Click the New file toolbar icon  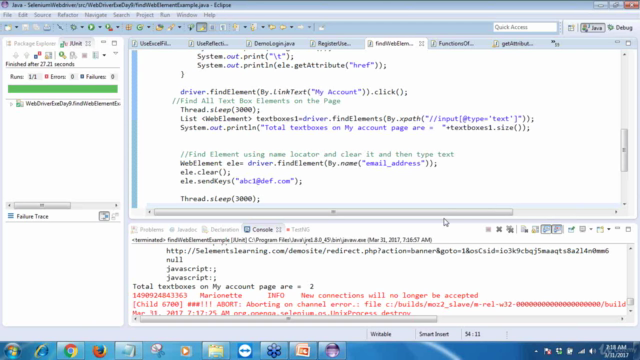click(x=8, y=27)
